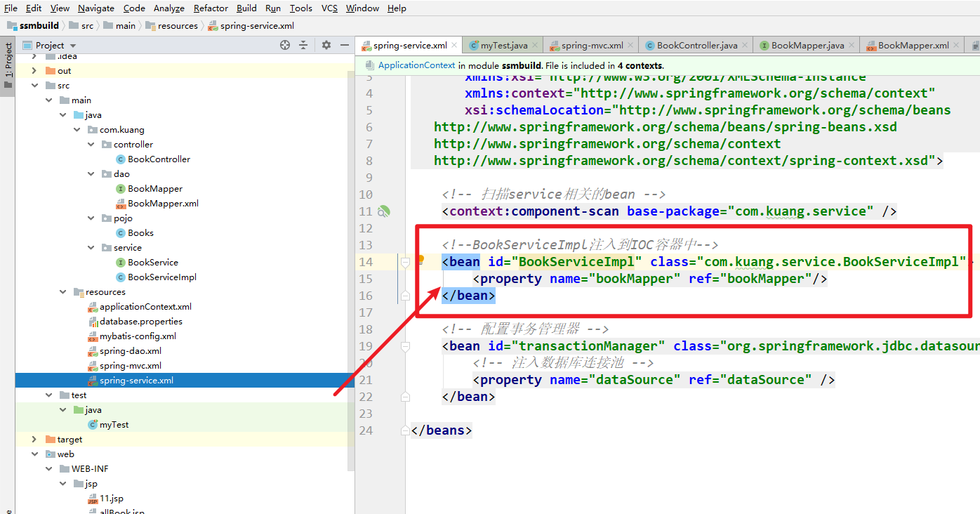Click the ssmbuild project icon in the breadcrumb bar

11,25
